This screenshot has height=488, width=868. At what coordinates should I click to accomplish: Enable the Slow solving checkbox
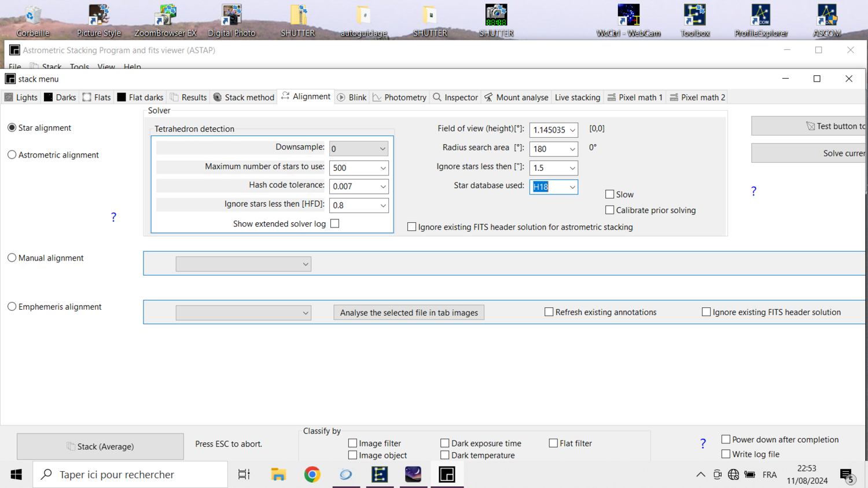609,194
